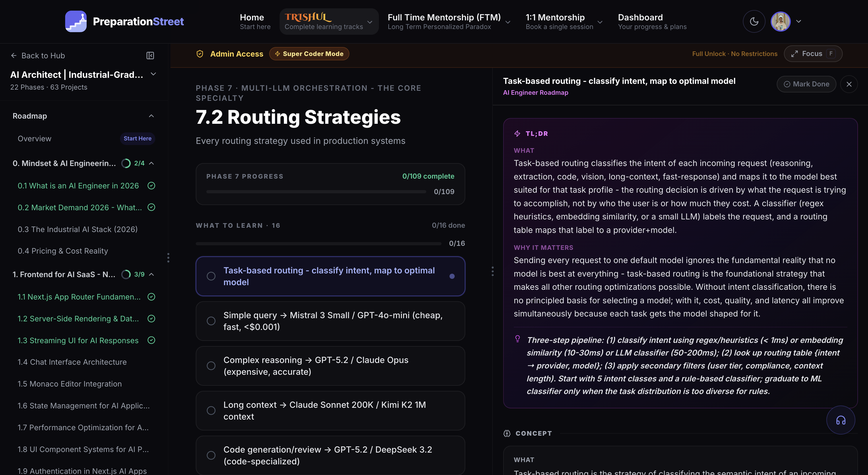
Task: Click the back arrow beside Back to Hub
Action: [x=14, y=56]
